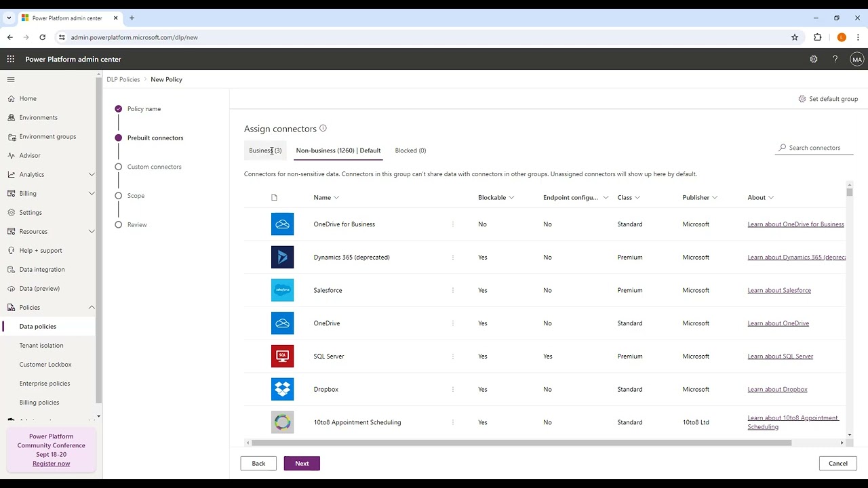Image resolution: width=868 pixels, height=488 pixels.
Task: Switch to the Business (3) tab
Action: pos(265,150)
